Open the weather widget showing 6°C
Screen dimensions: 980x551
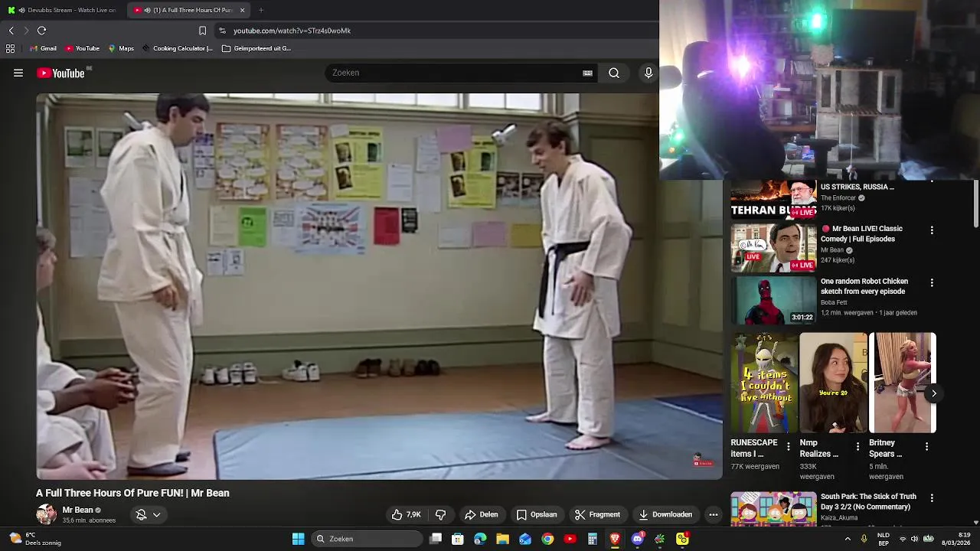(x=34, y=539)
